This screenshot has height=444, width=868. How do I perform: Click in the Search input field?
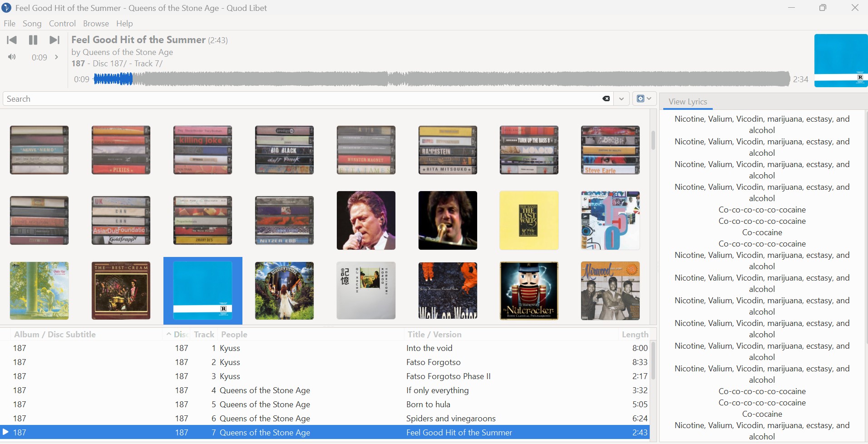pos(300,99)
